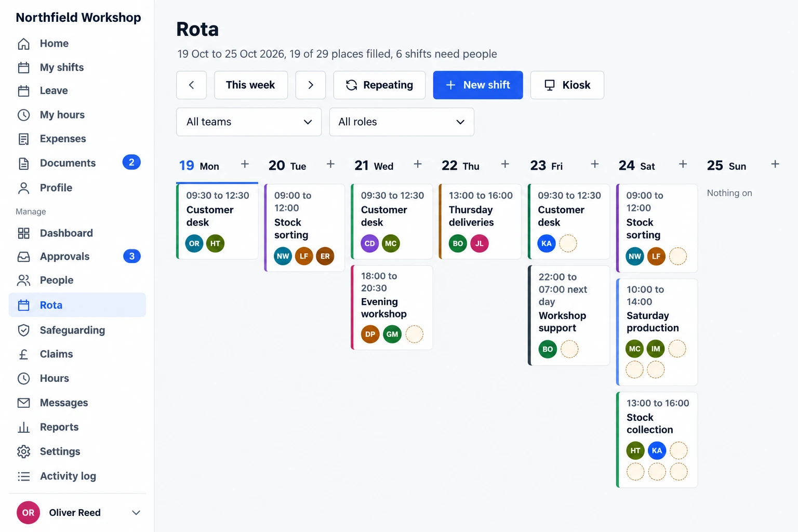Click the IM avatar on Saturday production
Image resolution: width=798 pixels, height=532 pixels.
point(656,349)
